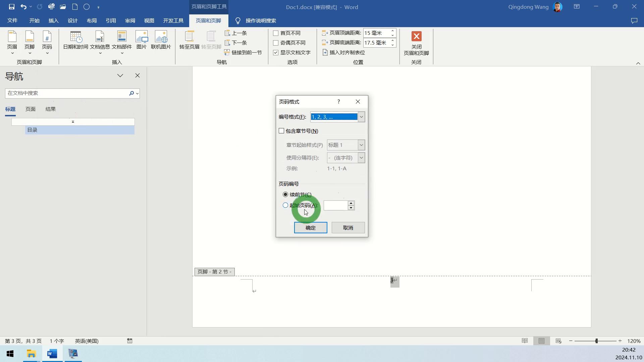Switch to Read Mode view icon
Screen dimensions: 644x362
click(x=525, y=341)
